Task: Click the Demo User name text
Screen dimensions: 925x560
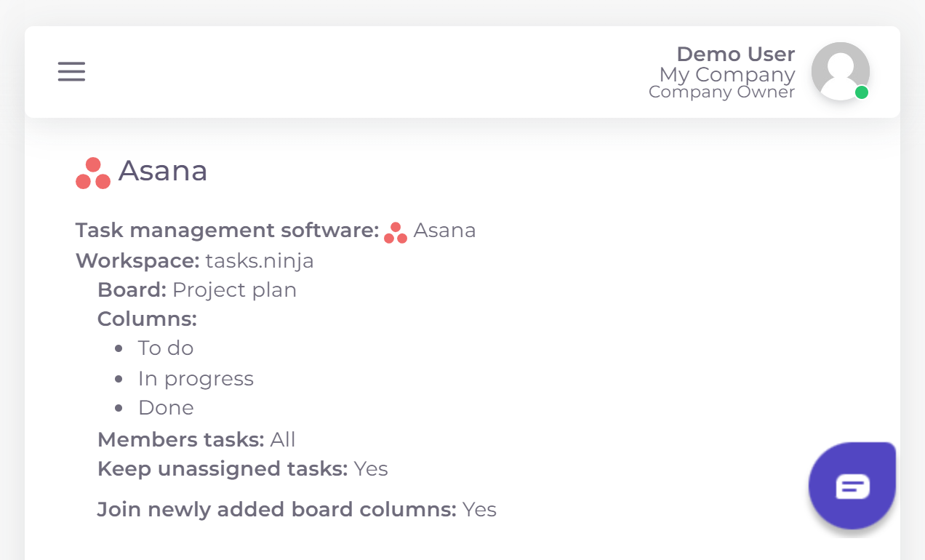Action: coord(735,54)
